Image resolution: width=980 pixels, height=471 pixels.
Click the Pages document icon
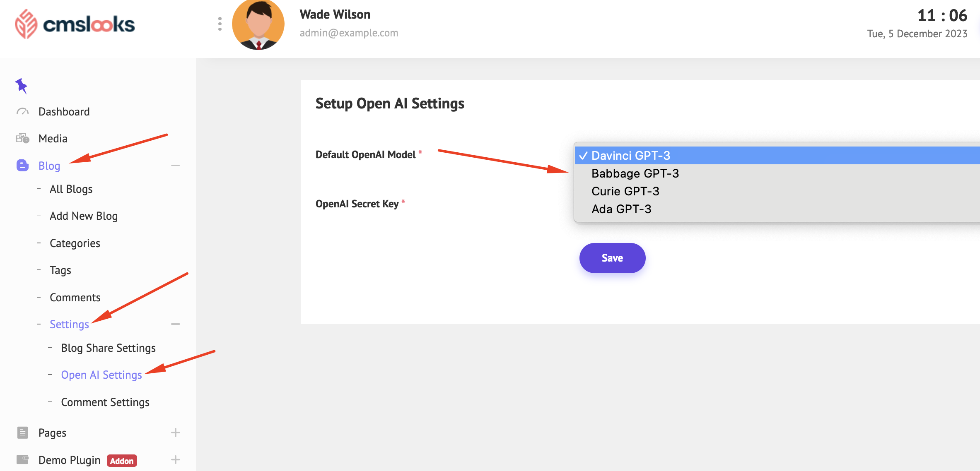point(22,433)
